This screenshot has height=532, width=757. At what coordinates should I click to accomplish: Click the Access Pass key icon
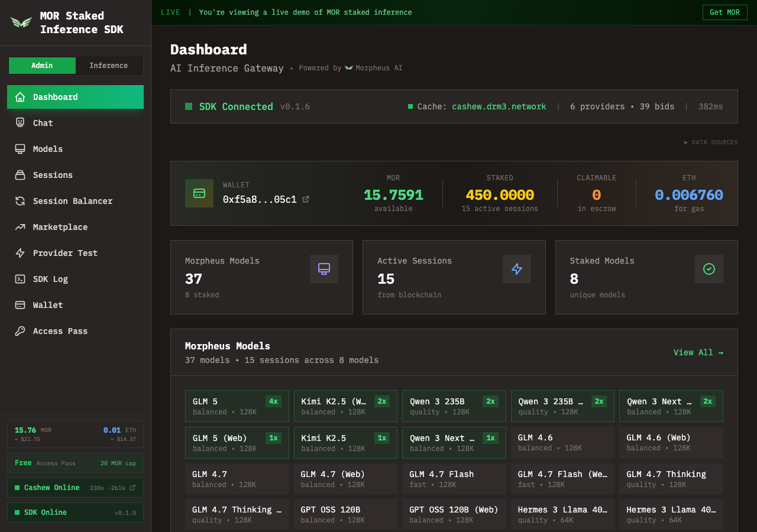pos(20,331)
